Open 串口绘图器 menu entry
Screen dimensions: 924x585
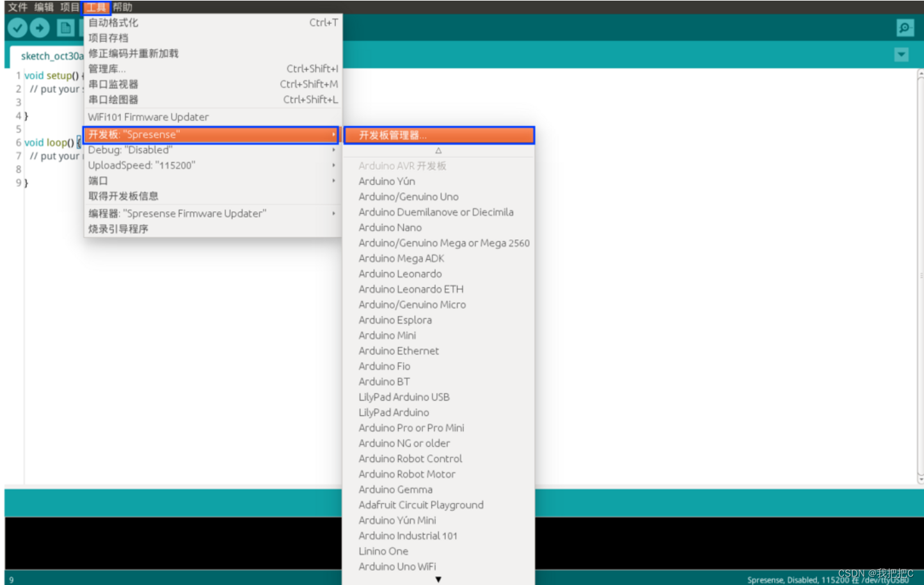coord(213,99)
